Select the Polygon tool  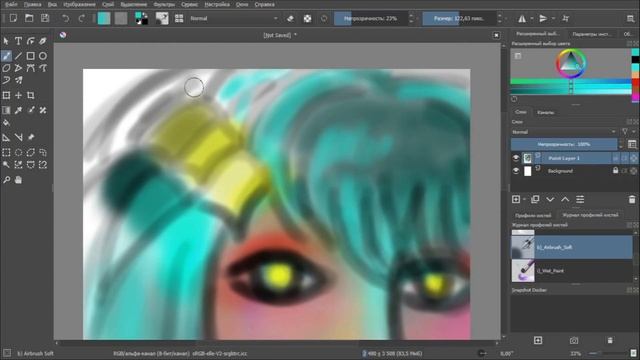coord(6,68)
